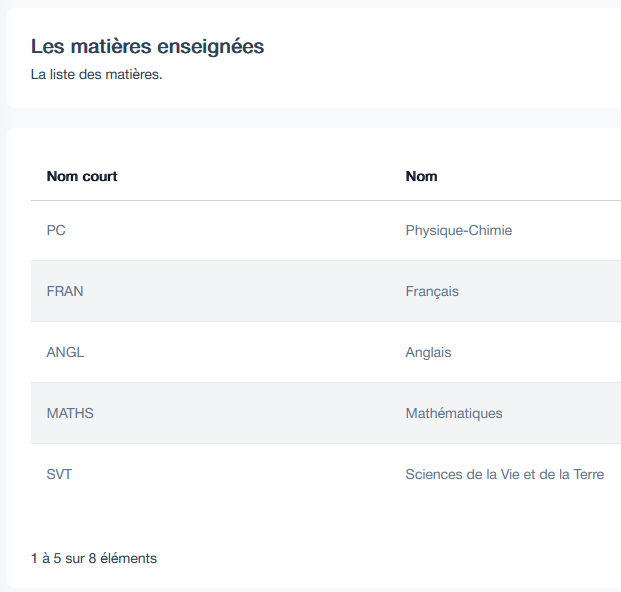Image resolution: width=621 pixels, height=592 pixels.
Task: Click the La liste des matières subtitle
Action: [x=96, y=75]
